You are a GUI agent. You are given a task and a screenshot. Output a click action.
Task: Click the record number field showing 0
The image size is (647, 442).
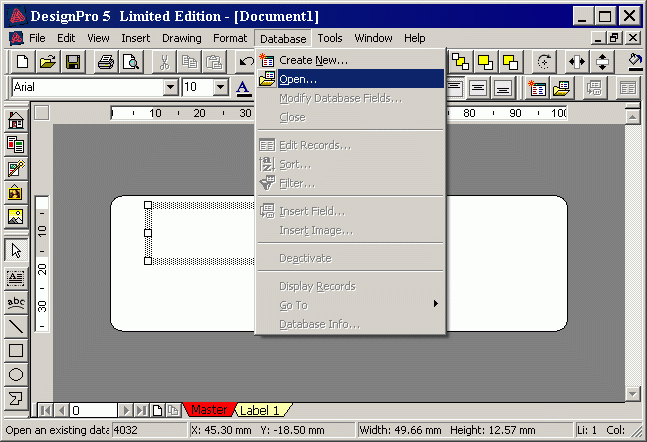(94, 410)
